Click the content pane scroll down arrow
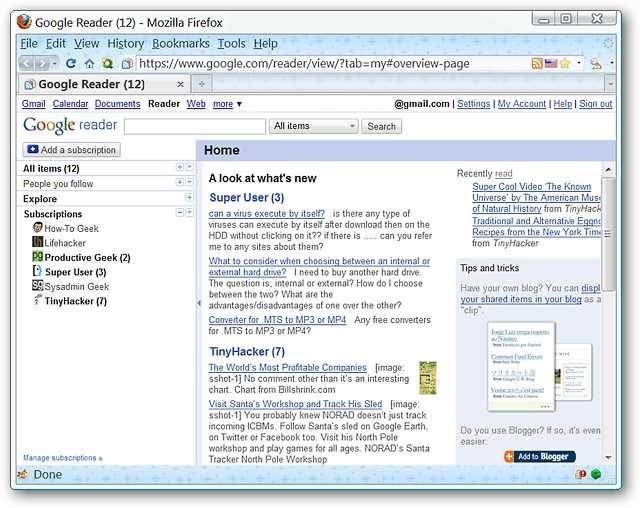The width and height of the screenshot is (640, 508). [x=608, y=457]
